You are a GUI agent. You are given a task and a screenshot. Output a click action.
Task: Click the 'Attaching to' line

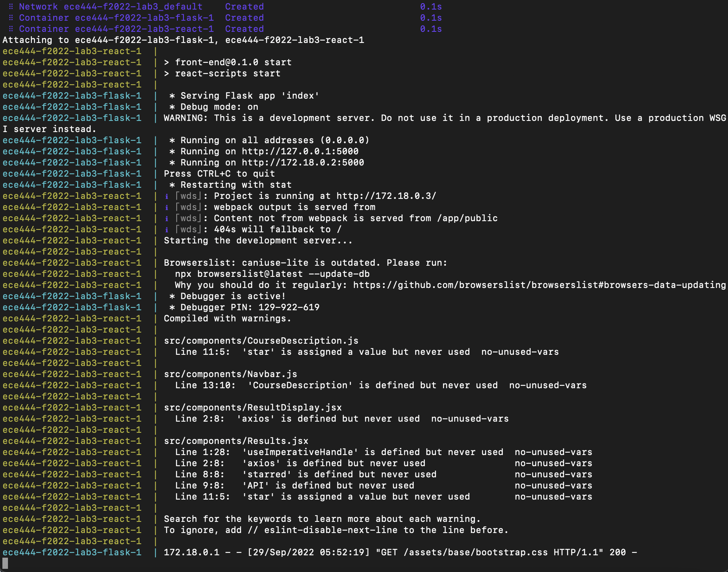click(183, 40)
